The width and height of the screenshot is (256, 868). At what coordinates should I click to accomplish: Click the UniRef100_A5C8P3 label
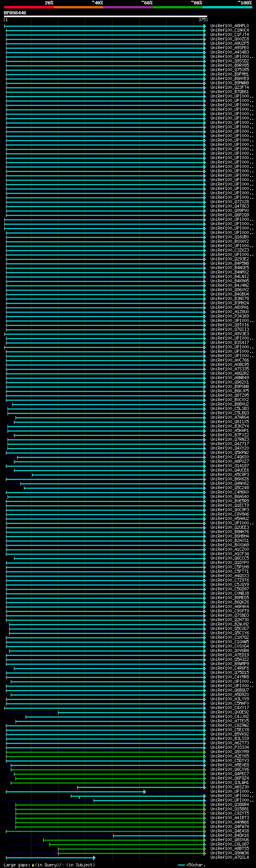[x=230, y=475]
